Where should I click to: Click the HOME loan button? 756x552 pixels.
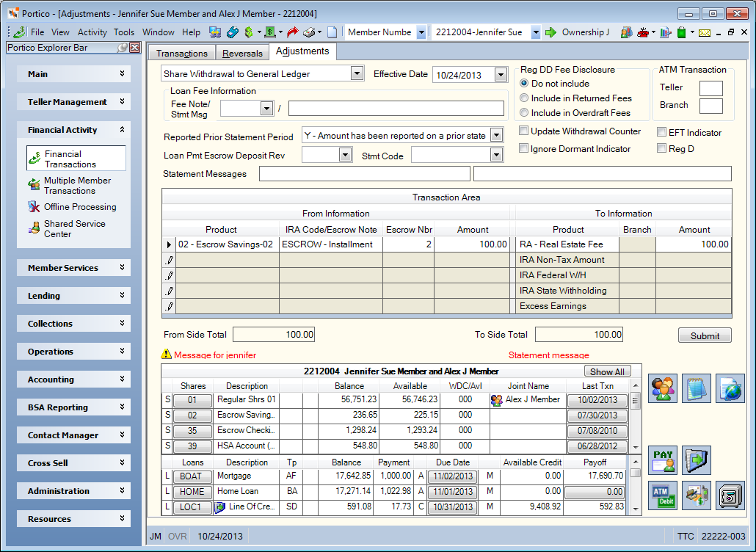192,492
